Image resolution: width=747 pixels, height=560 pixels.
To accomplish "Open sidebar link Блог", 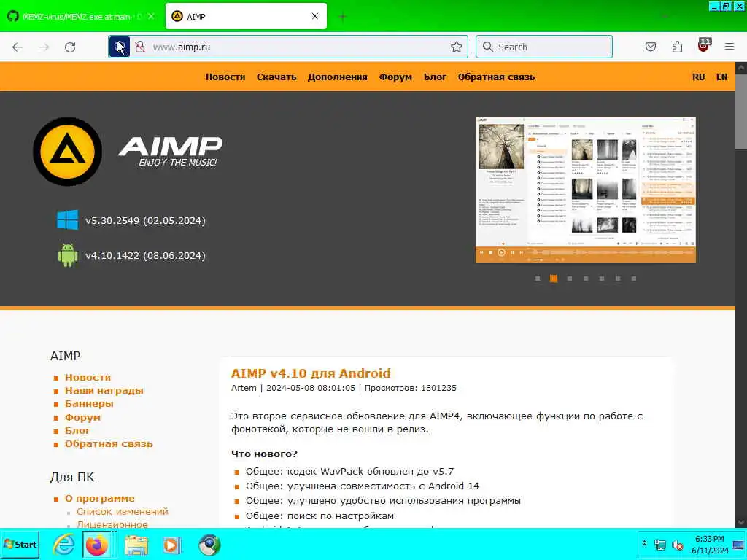I will (77, 430).
